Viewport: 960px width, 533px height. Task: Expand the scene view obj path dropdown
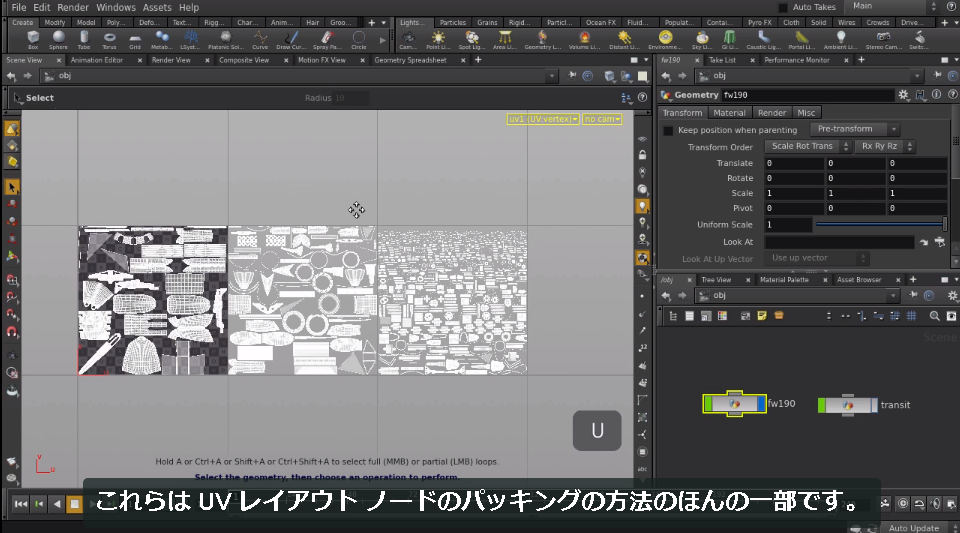(552, 76)
